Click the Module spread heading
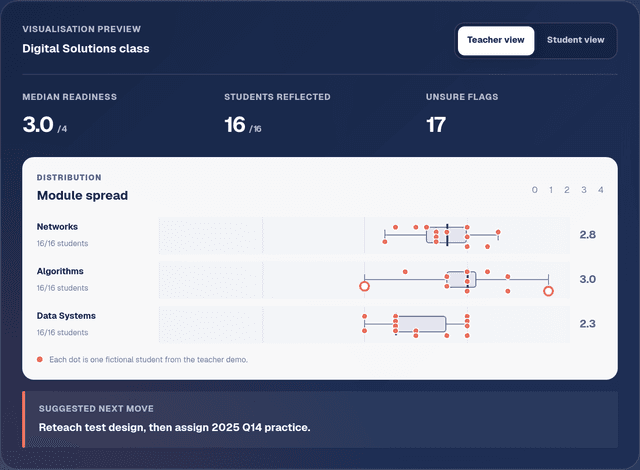Screen dimensions: 640x470 click(82, 195)
